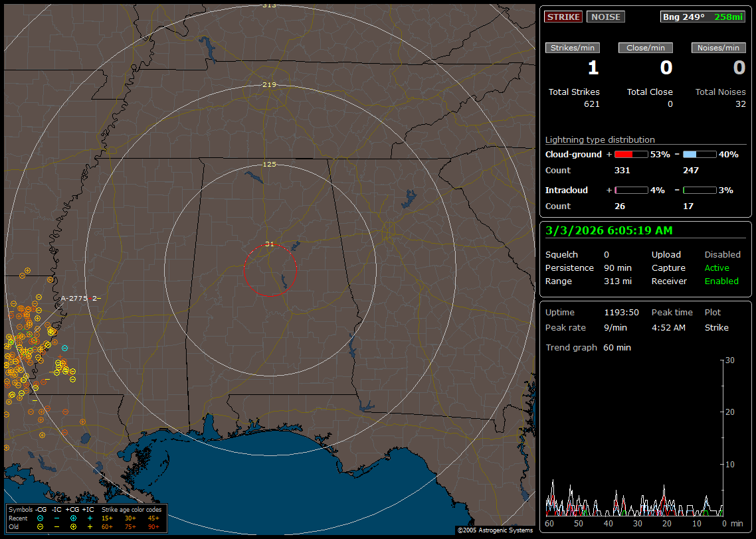Click the 125-mile range ring label
The width and height of the screenshot is (756, 539).
tap(269, 164)
